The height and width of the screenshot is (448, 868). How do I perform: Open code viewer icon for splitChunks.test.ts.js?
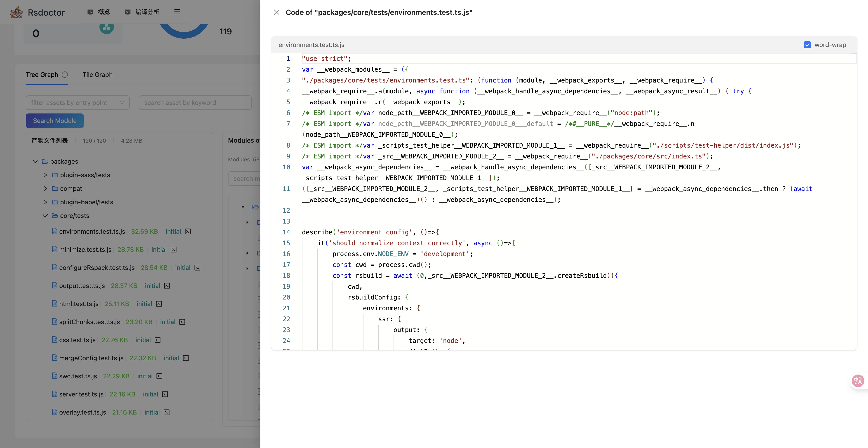(x=182, y=322)
